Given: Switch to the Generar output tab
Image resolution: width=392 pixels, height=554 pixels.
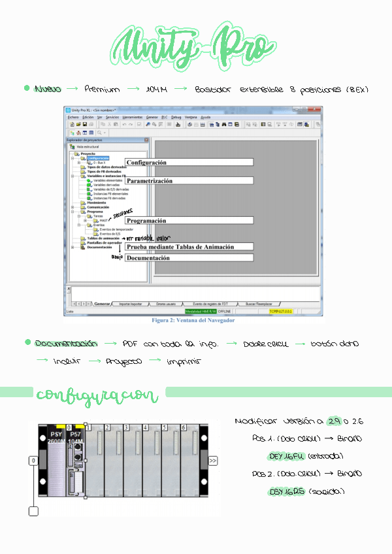Looking at the screenshot, I should pos(102,304).
